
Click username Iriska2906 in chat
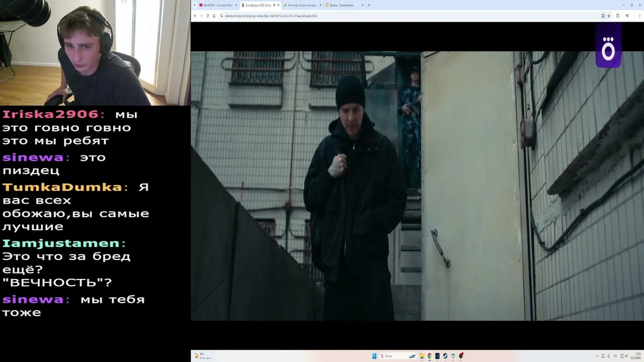[x=50, y=115]
